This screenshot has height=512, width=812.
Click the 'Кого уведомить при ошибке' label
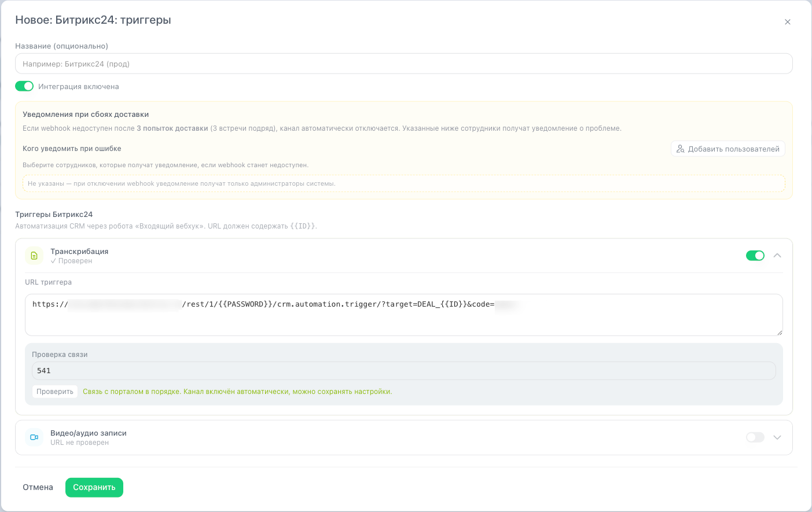pos(72,149)
